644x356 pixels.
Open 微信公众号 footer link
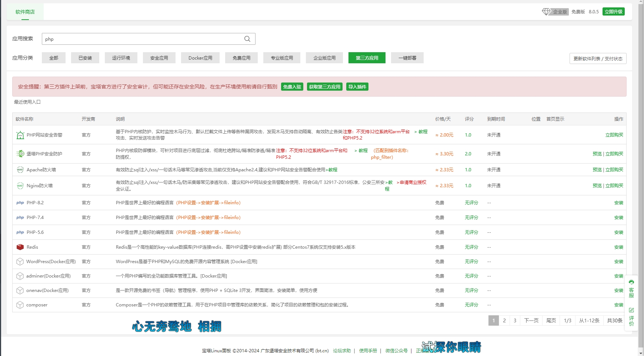tap(396, 351)
